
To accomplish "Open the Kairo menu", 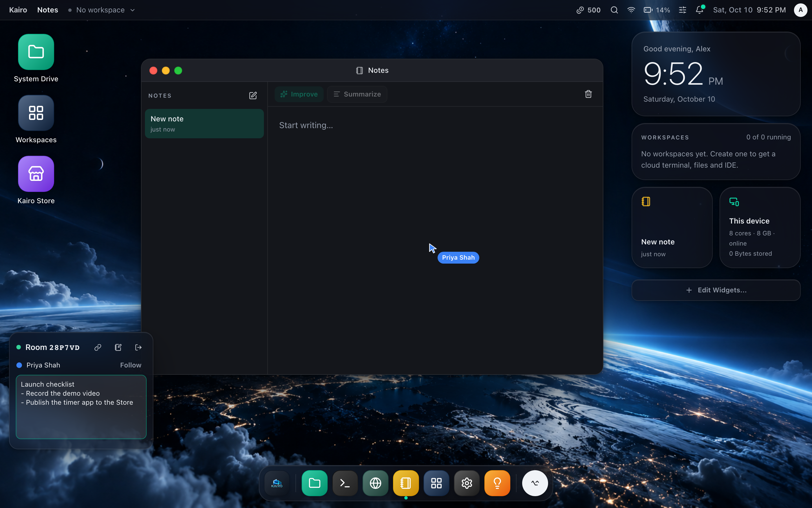I will [x=18, y=10].
